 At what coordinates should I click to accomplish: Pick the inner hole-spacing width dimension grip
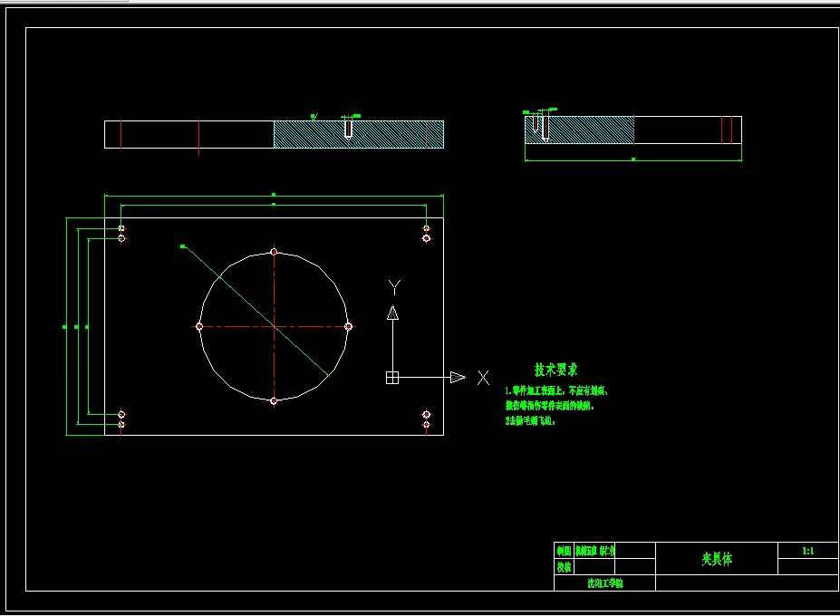(x=274, y=204)
